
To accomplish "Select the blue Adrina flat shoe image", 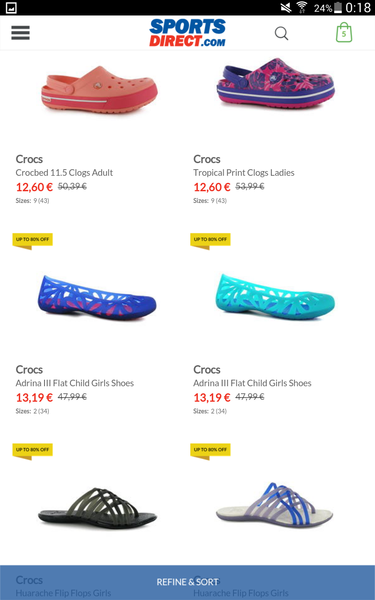I will coord(97,298).
